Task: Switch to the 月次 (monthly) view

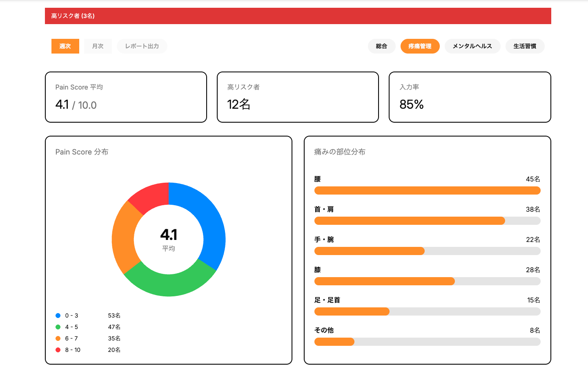Action: click(x=98, y=46)
